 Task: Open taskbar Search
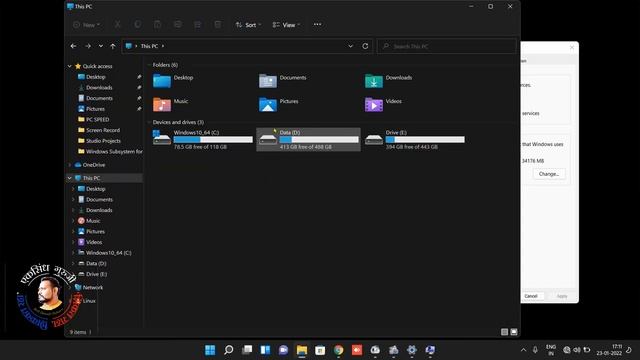pos(229,350)
